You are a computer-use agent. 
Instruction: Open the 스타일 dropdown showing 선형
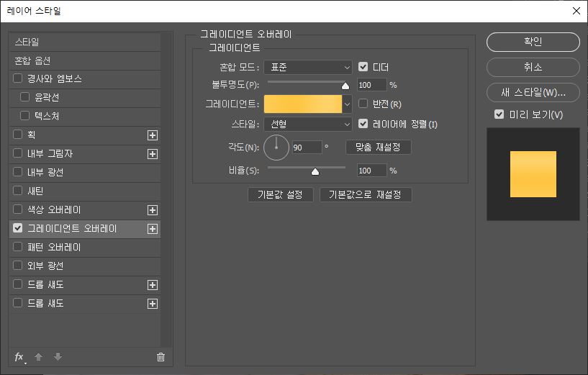click(308, 124)
